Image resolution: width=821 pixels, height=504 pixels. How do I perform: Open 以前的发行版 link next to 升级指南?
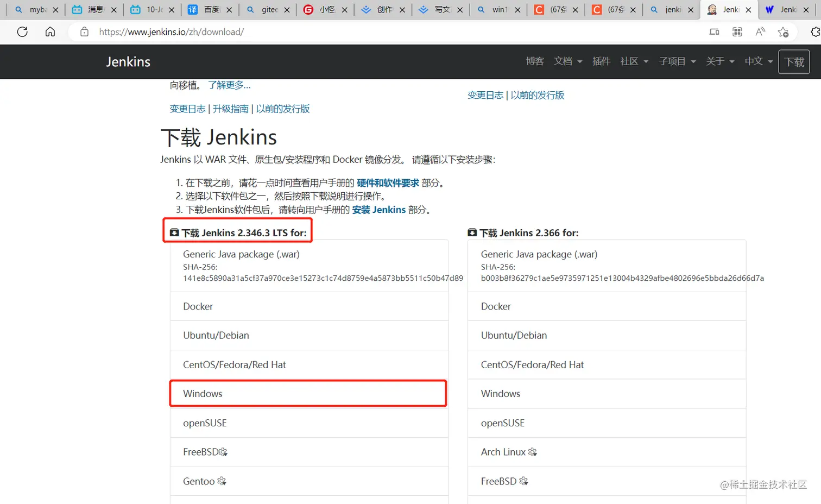(283, 109)
